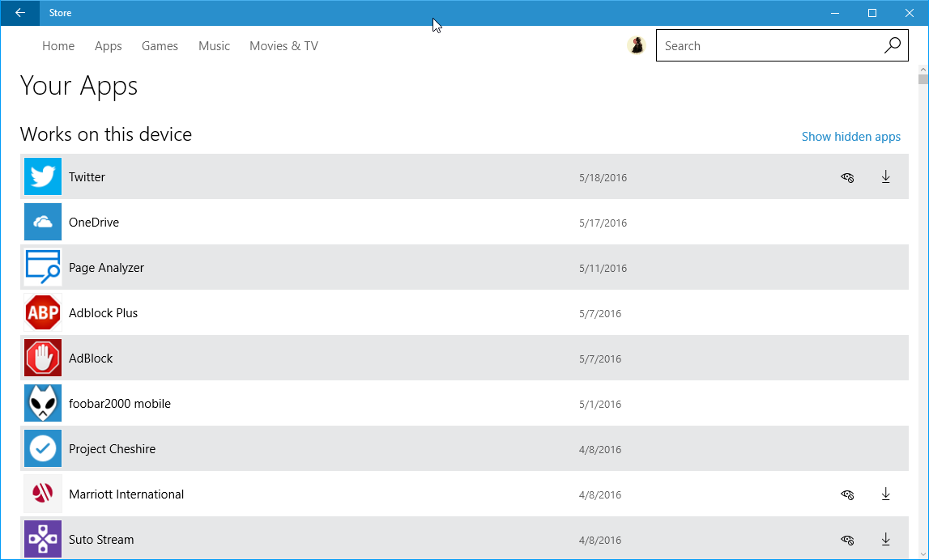
Task: Click the search magnifier icon
Action: pos(893,45)
